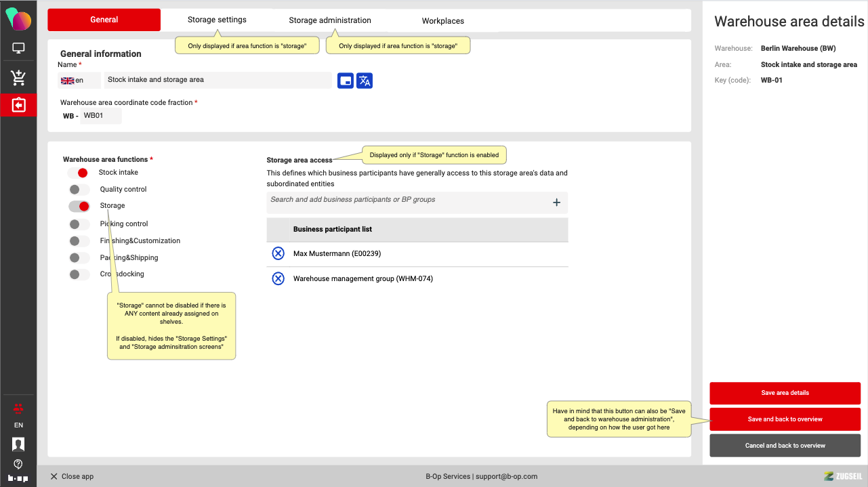Enable the Quality control toggle
868x487 pixels.
click(x=79, y=190)
